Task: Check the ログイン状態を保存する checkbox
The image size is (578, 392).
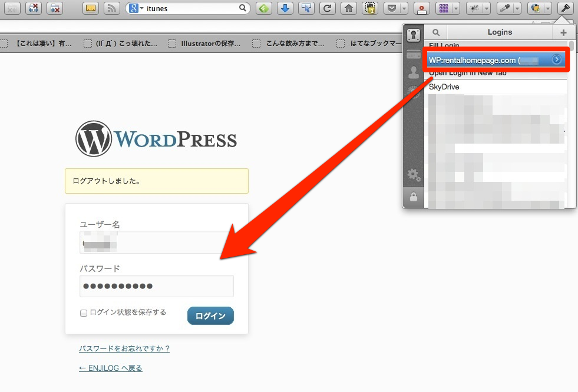Action: tap(83, 313)
